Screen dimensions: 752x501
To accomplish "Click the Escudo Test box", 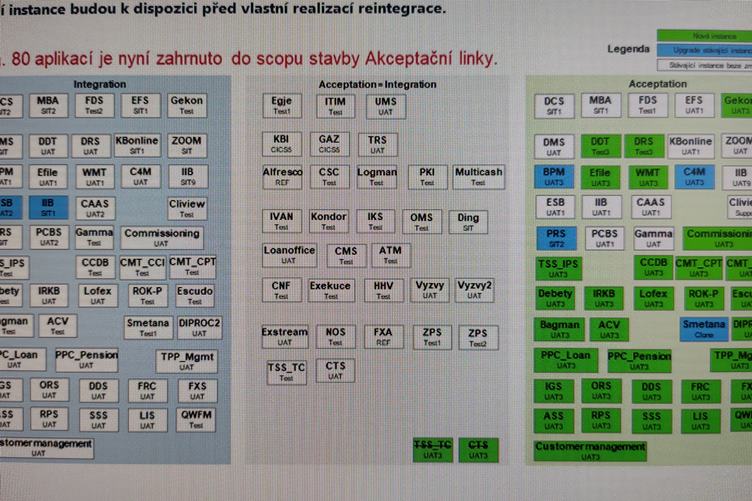I will click(194, 296).
